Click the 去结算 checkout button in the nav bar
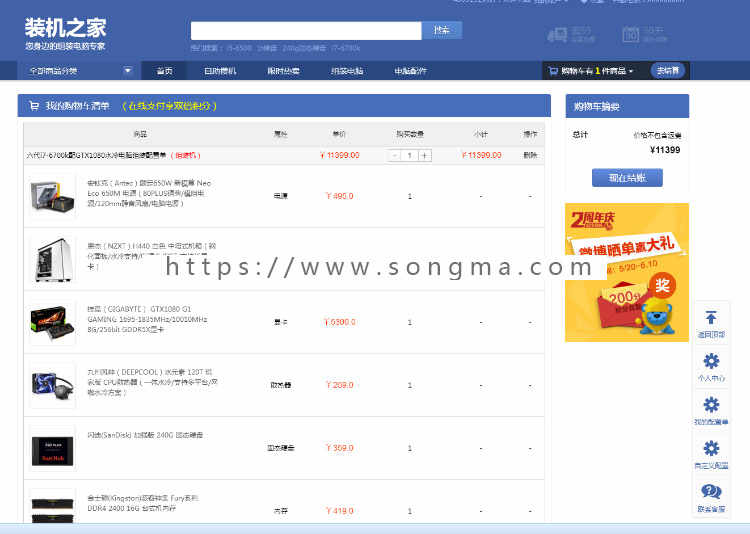The width and height of the screenshot is (750, 534). 668,71
